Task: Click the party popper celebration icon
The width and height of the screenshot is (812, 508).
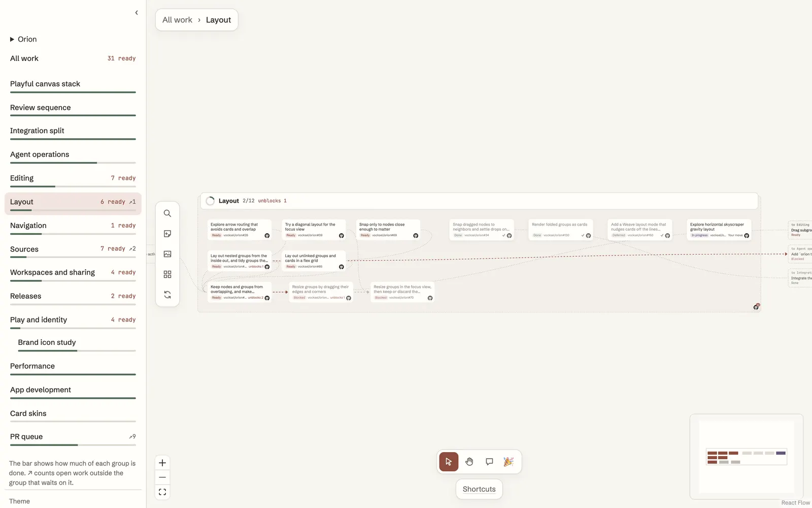Action: (509, 462)
